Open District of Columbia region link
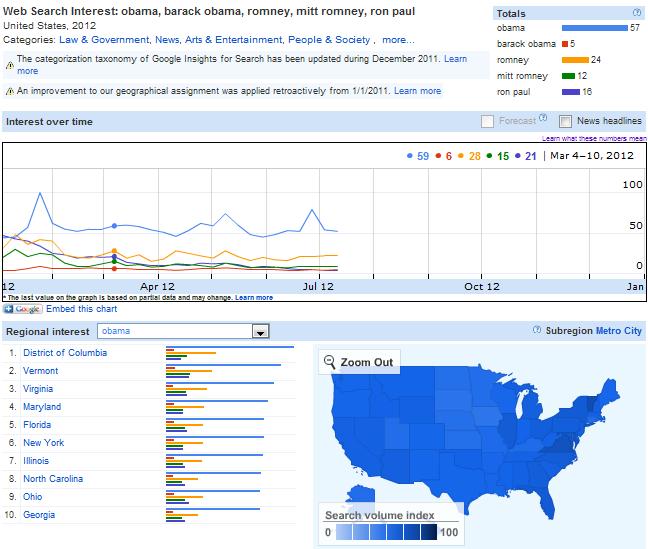648x549 pixels. (65, 353)
